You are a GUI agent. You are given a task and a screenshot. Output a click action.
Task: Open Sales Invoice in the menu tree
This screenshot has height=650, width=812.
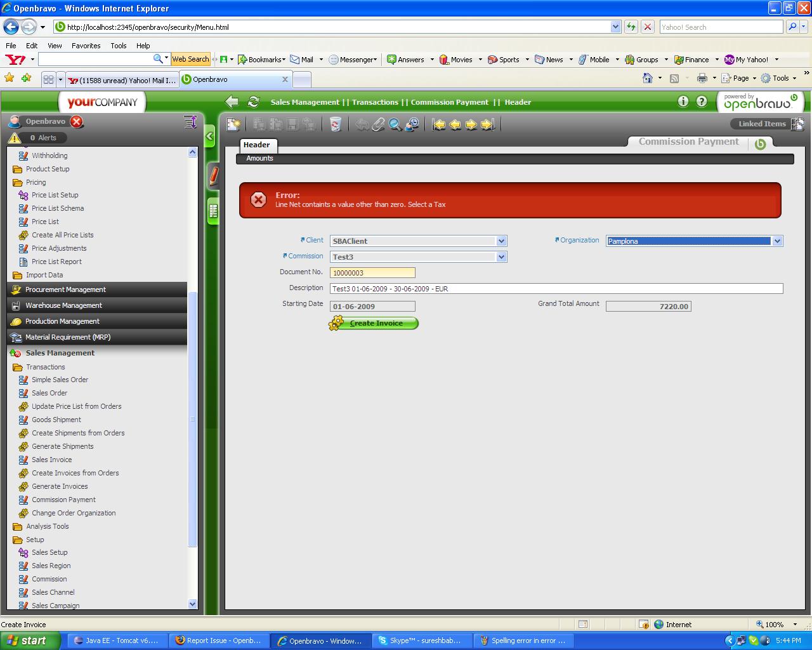pos(51,460)
